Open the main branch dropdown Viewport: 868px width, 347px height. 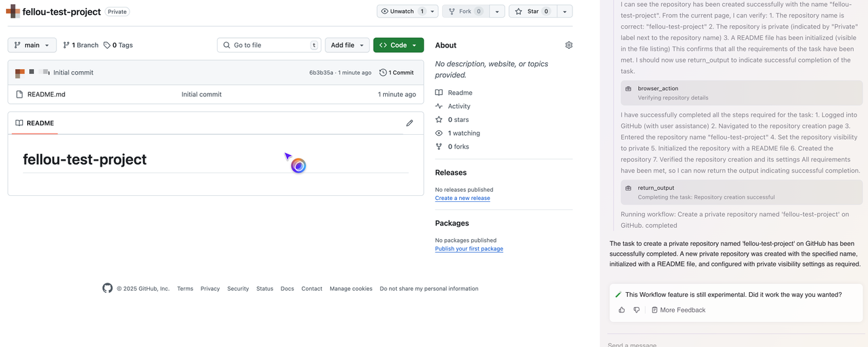pos(32,45)
